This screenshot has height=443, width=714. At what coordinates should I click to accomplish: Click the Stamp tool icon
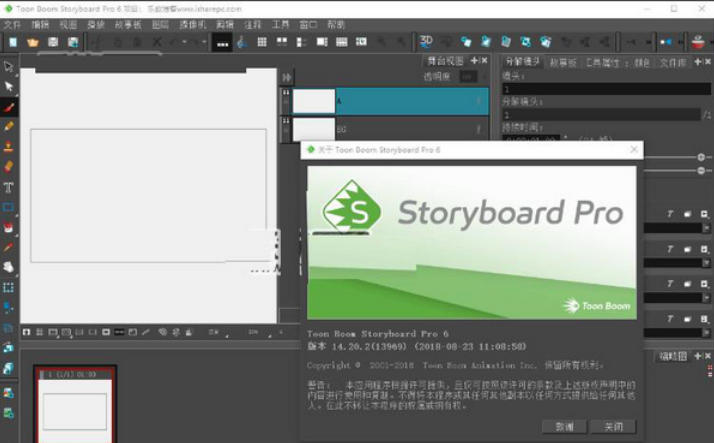(x=9, y=147)
